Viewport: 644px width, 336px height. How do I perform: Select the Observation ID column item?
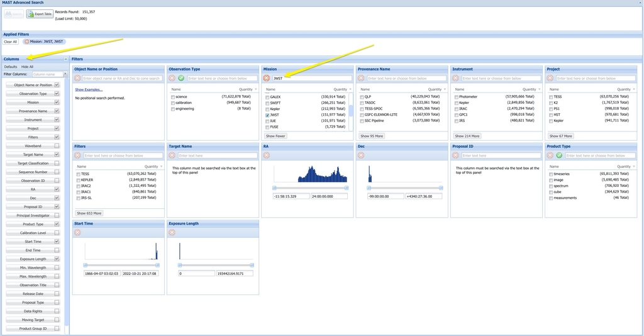[33, 181]
